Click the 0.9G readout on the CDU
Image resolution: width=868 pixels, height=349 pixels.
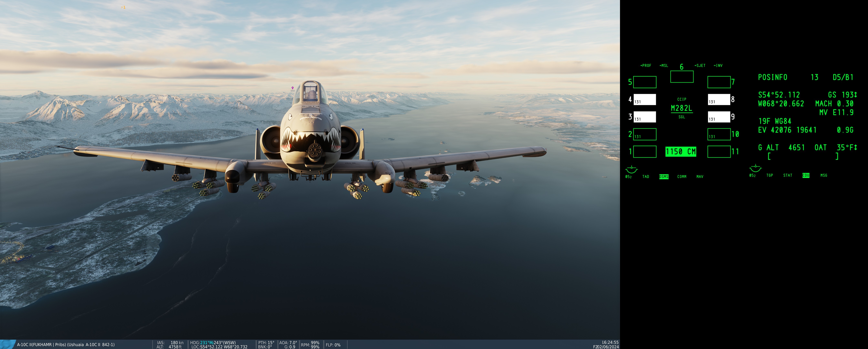(x=845, y=130)
